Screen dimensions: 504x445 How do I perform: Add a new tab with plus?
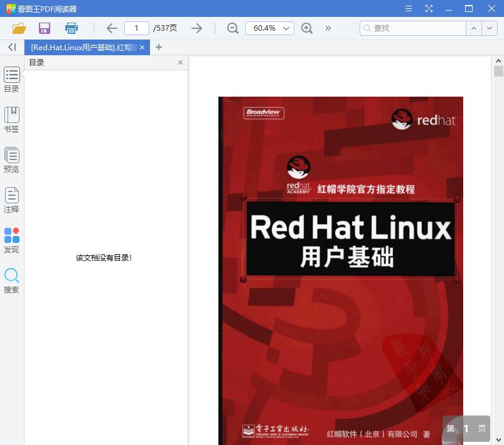click(158, 47)
